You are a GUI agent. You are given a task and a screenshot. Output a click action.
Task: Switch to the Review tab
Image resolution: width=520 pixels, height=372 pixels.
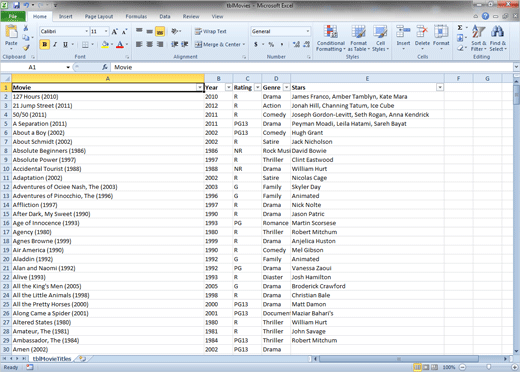tap(191, 16)
